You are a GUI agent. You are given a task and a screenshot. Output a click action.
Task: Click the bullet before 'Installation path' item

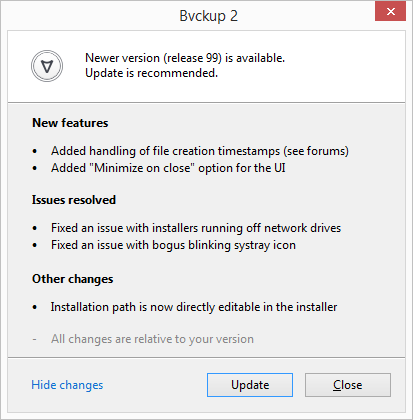(x=35, y=308)
